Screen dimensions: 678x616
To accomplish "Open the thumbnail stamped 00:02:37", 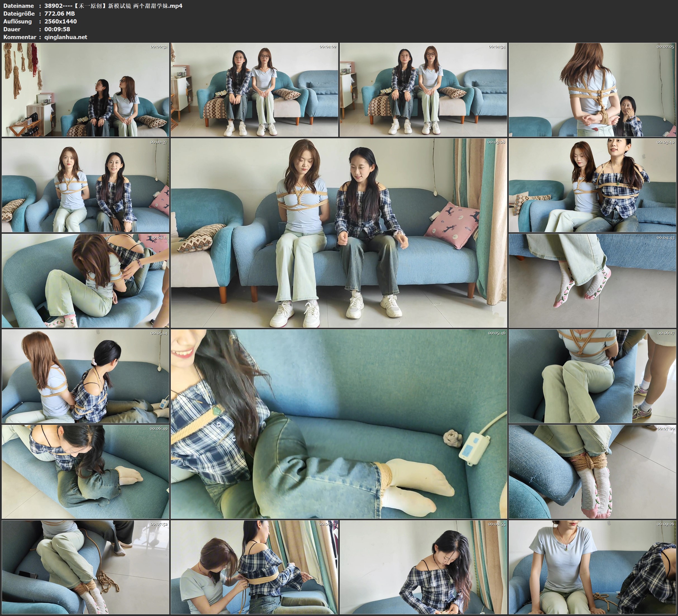I will 85,185.
